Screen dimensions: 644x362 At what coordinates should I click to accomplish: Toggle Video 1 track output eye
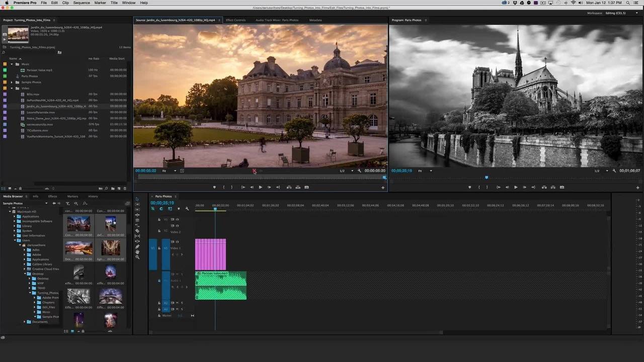tap(178, 242)
